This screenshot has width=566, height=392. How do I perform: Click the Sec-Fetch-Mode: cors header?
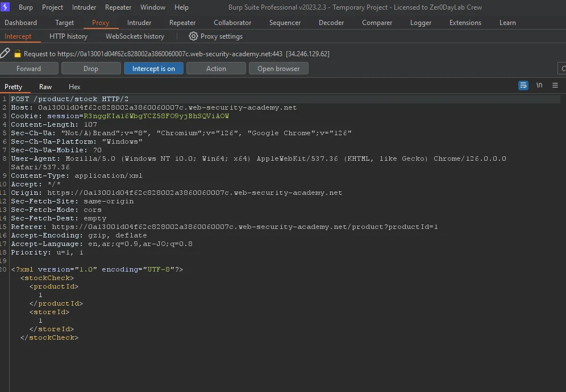(56, 210)
